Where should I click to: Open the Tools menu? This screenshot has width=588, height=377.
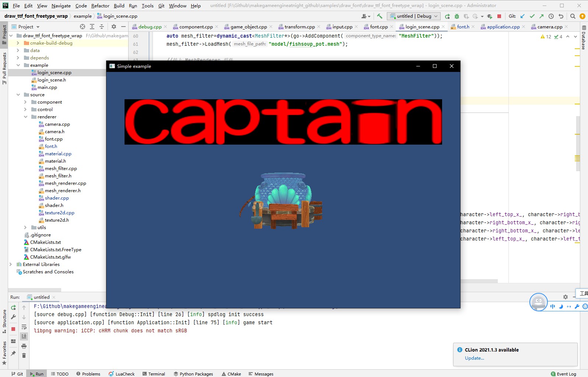pyautogui.click(x=147, y=6)
